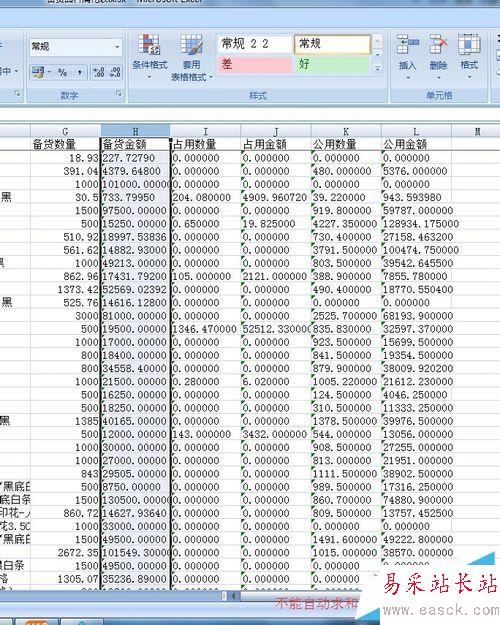This screenshot has width=500, height=625.
Task: Select cell with value 227.72790
Action: click(x=135, y=158)
